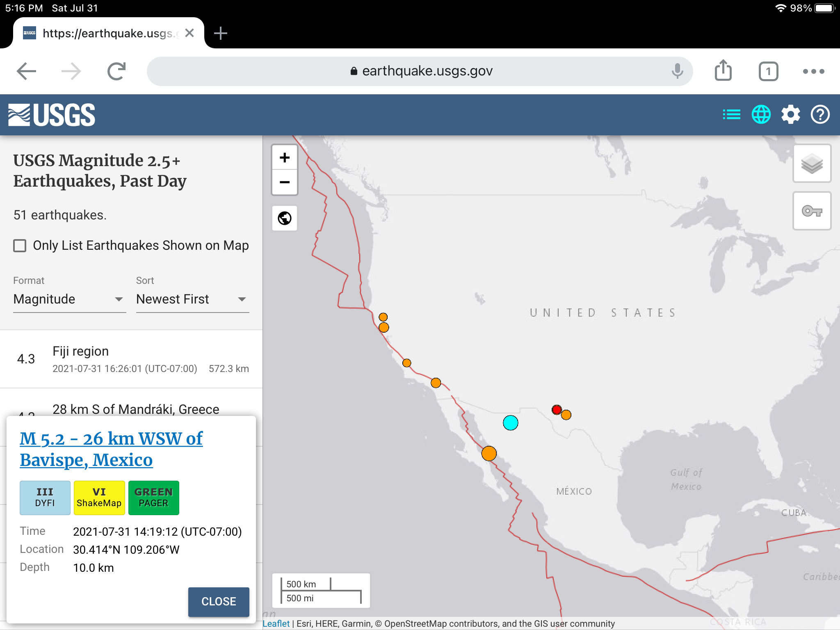
Task: Open the browser share icon
Action: 723,71
